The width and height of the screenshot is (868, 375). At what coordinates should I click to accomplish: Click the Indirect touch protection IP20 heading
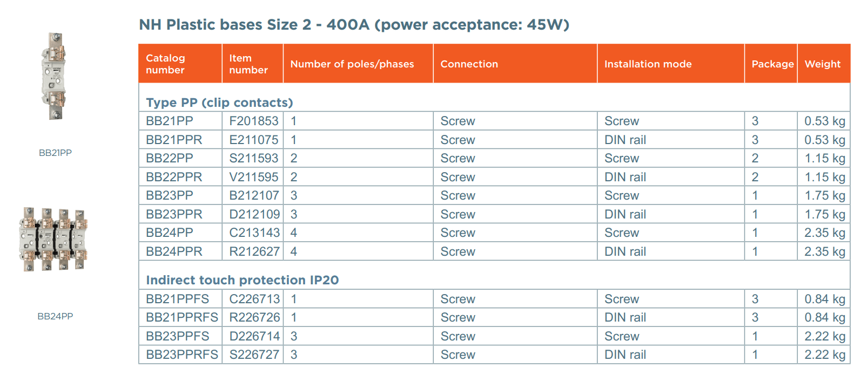[242, 280]
